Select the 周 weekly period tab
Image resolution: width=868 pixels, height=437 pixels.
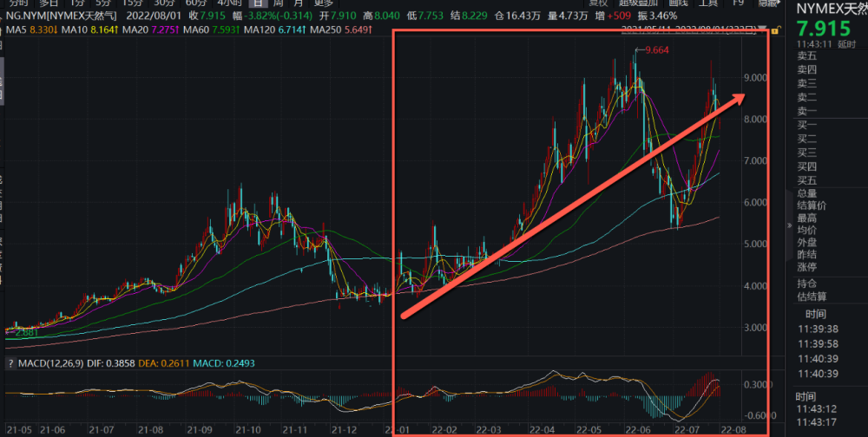(x=278, y=3)
